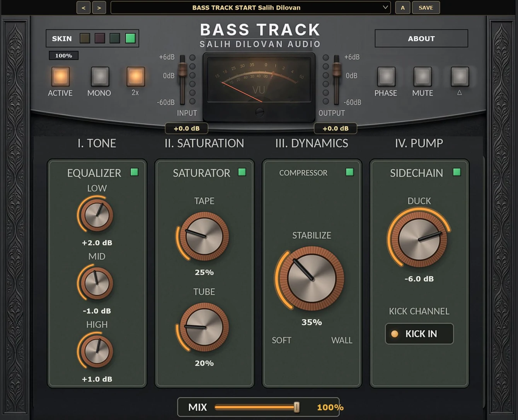Go to previous preset with left arrow
518x420 pixels.
(x=83, y=8)
